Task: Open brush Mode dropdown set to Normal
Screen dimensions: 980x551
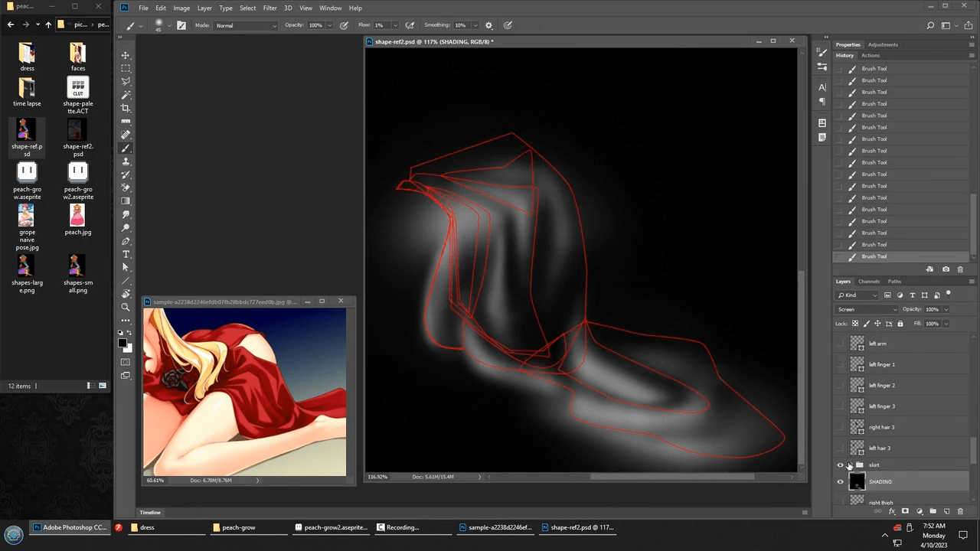Action: tap(246, 25)
